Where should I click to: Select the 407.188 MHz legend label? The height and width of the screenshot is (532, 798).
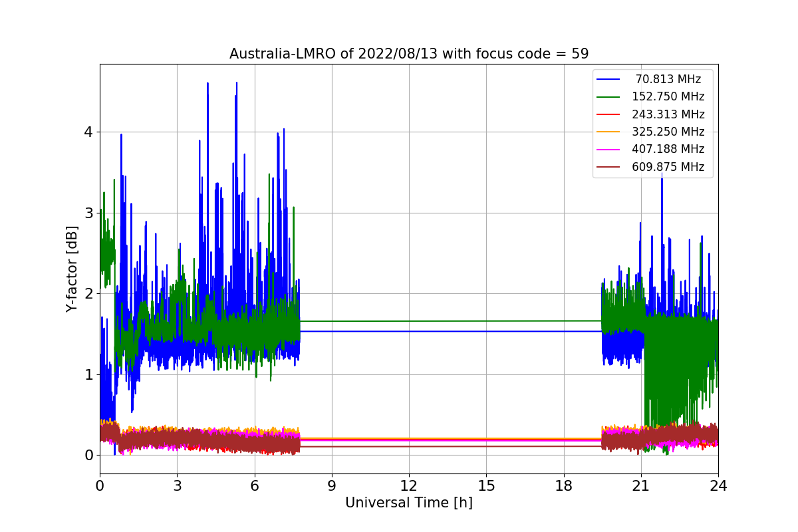pos(668,149)
